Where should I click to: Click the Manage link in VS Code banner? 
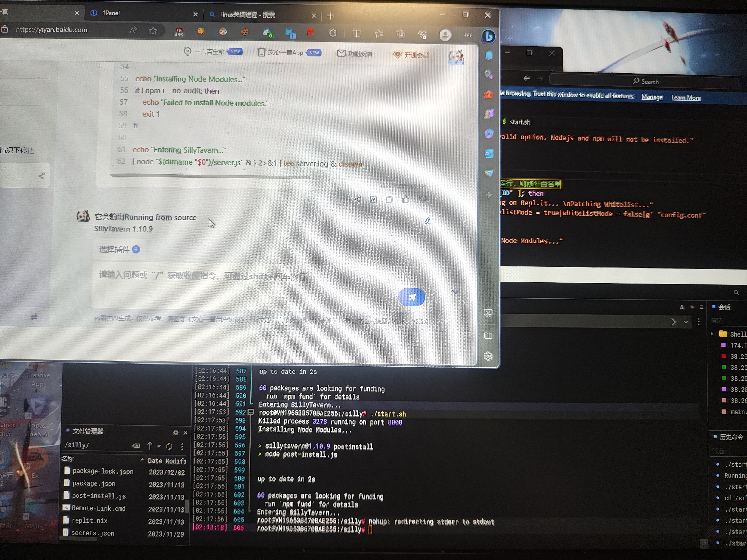pos(652,97)
